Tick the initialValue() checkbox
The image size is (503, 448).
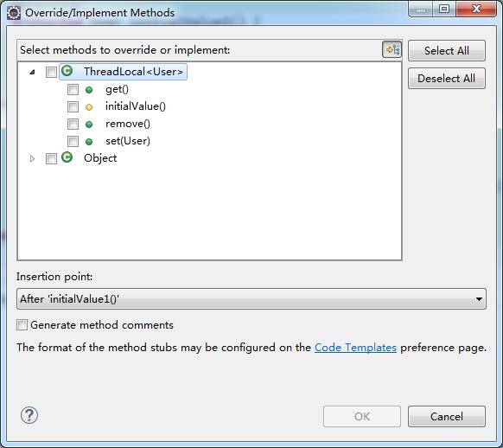[73, 106]
